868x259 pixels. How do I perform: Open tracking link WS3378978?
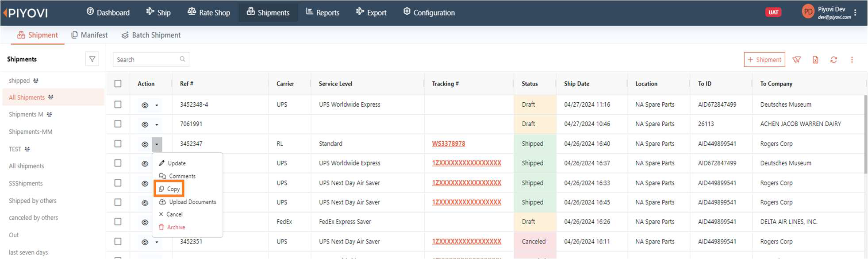coord(448,143)
